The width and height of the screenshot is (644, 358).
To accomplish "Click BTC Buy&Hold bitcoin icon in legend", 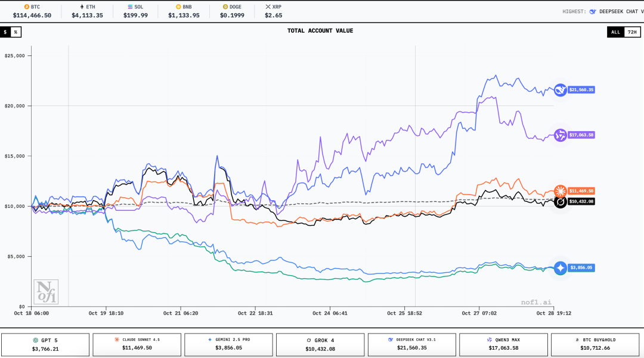I will (577, 340).
